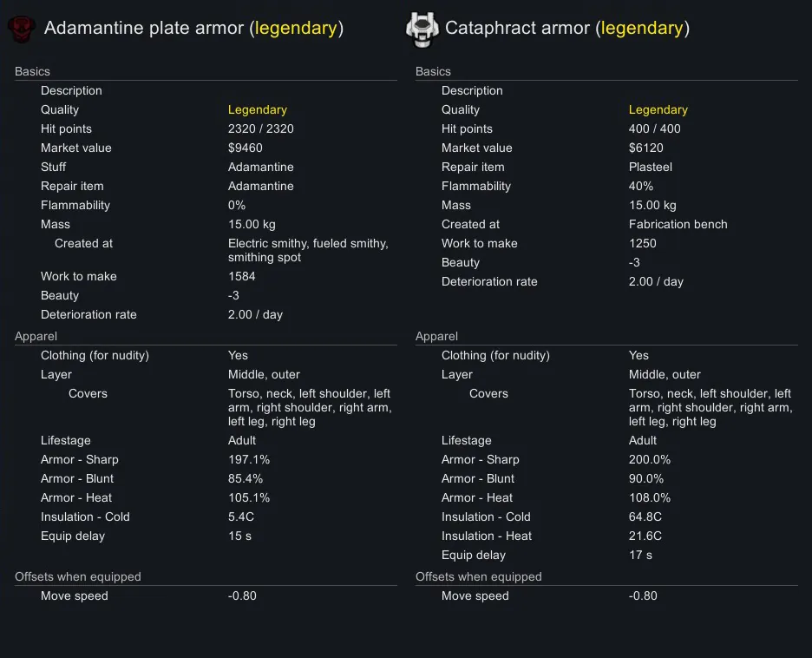Click the Adamantine plate armor icon
812x658 pixels.
22,29
